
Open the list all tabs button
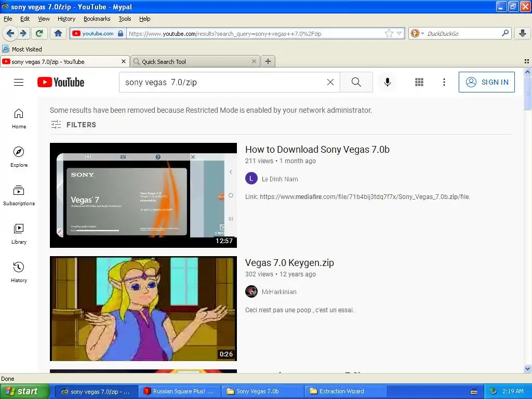click(527, 61)
